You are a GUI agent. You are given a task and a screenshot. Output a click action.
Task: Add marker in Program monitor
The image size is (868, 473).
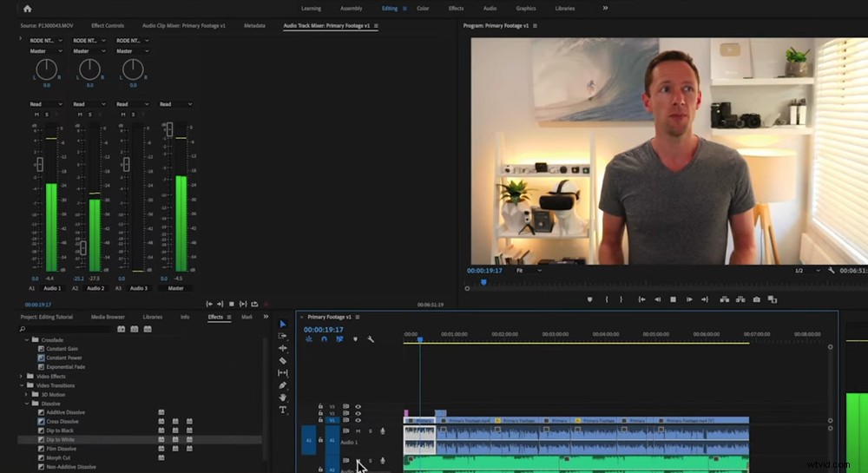[589, 299]
